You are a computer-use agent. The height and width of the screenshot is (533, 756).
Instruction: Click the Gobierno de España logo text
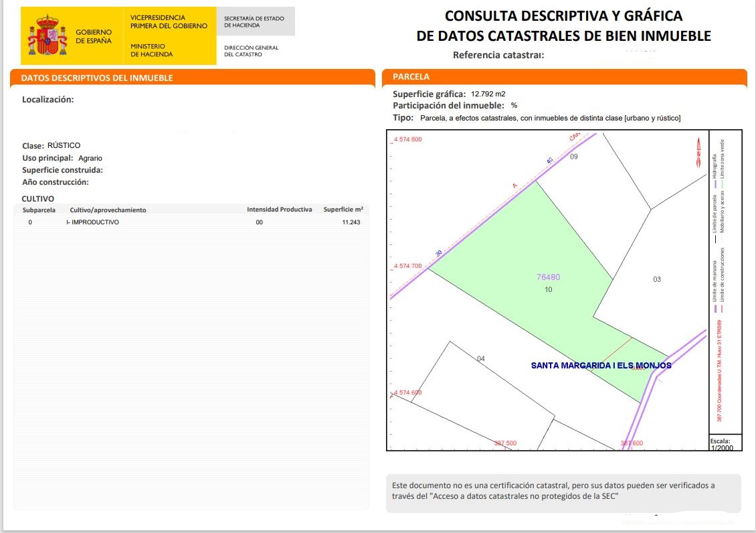click(x=94, y=36)
